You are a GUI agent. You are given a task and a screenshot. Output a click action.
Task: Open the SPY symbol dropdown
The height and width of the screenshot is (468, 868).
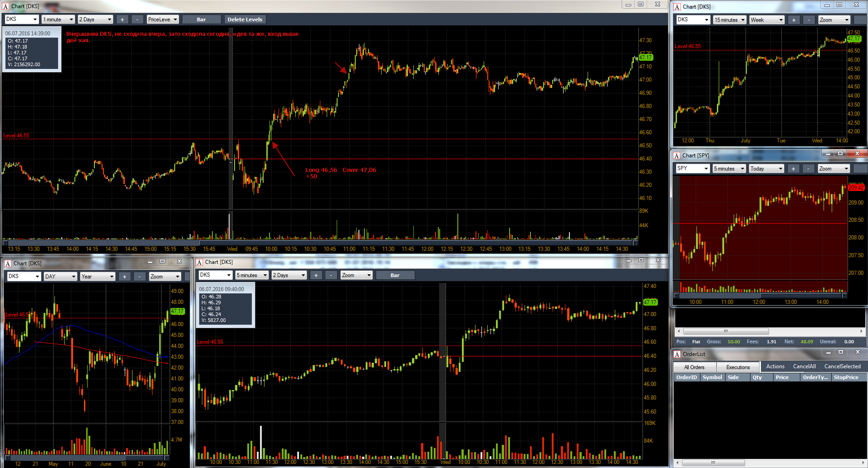coord(692,169)
